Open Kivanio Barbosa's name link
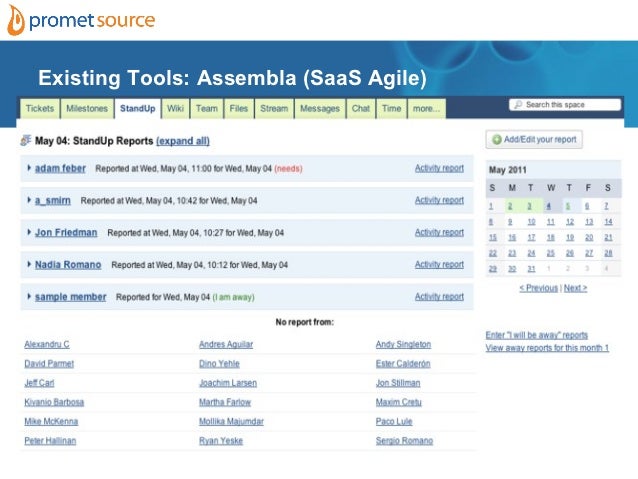 tap(54, 402)
